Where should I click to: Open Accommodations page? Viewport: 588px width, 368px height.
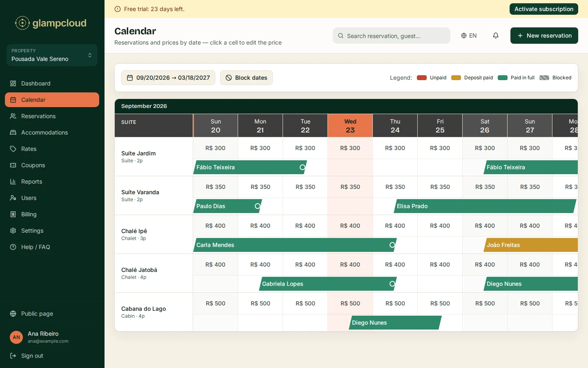pyautogui.click(x=52, y=132)
